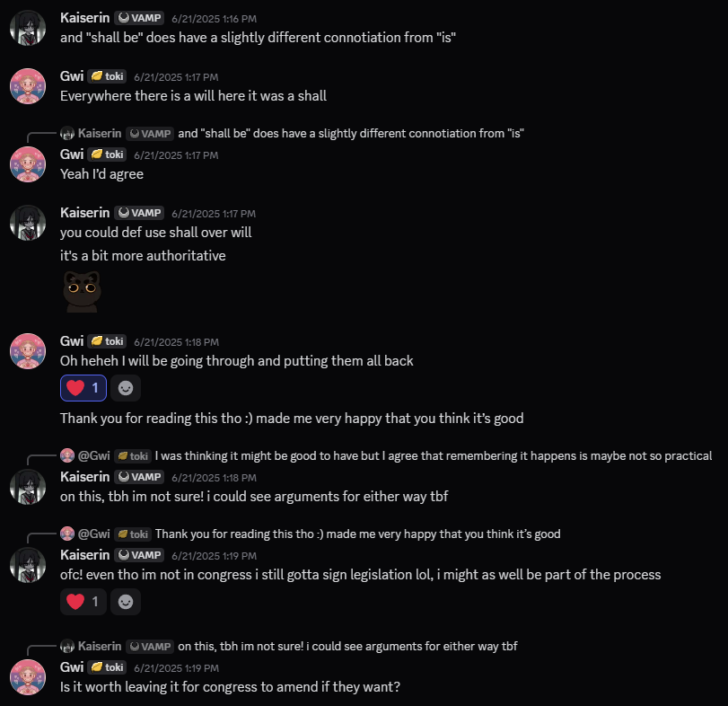Open the add-reaction smiley under the "ofc! even tho" message
This screenshot has height=706, width=728.
pyautogui.click(x=126, y=602)
